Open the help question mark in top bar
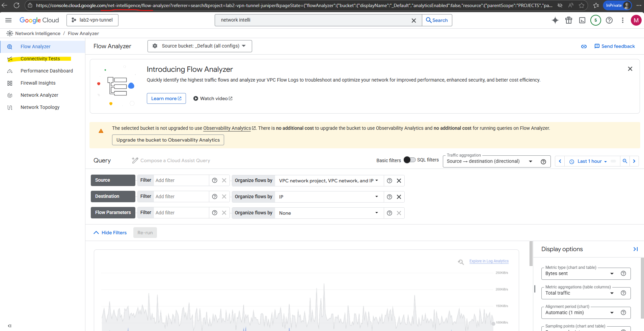The height and width of the screenshot is (331, 644). coord(609,20)
